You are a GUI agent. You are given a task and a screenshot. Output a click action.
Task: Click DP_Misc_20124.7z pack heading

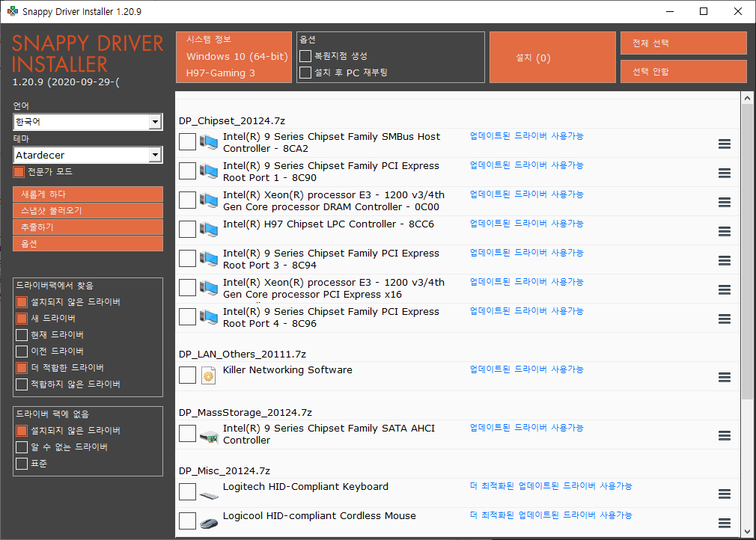(x=225, y=470)
